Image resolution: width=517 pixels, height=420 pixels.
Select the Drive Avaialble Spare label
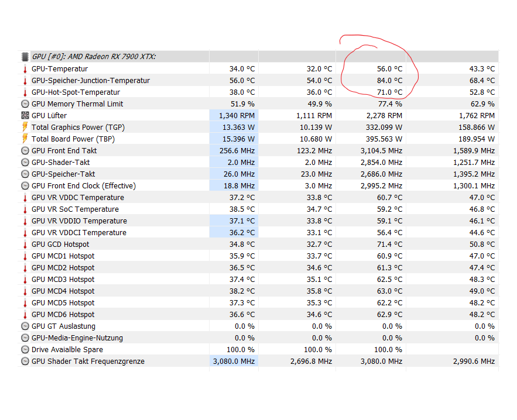pos(67,350)
